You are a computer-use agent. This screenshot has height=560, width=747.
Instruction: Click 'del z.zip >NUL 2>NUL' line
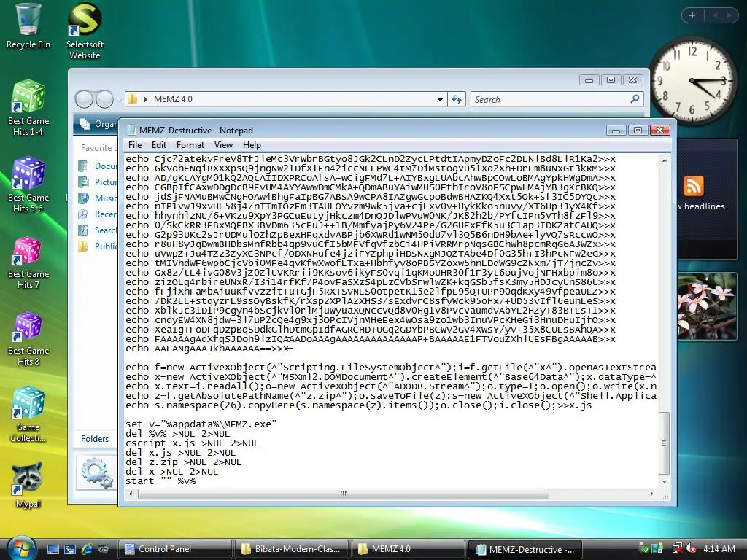coord(183,462)
